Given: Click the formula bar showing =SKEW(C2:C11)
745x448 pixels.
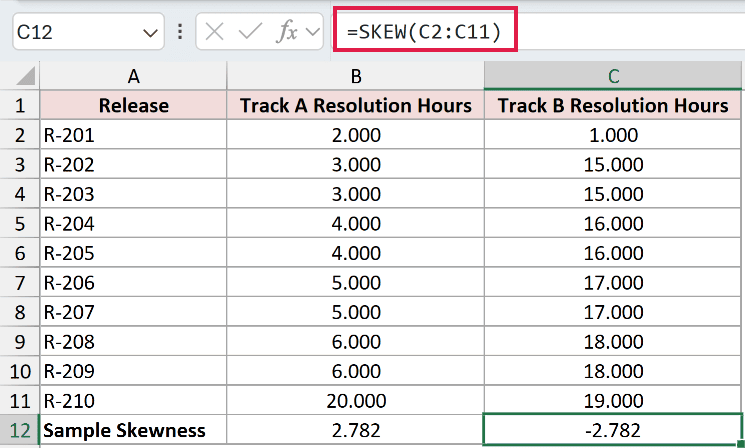Looking at the screenshot, I should click(x=539, y=32).
